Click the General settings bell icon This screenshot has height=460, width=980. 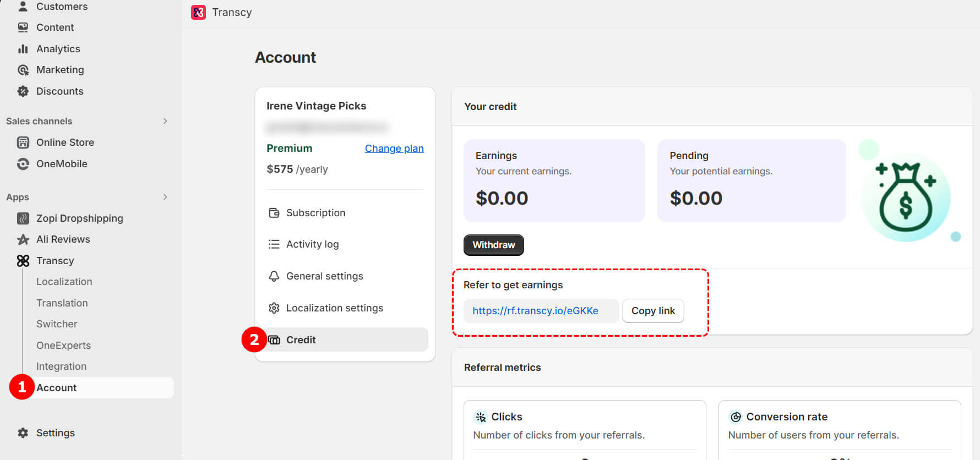click(274, 276)
